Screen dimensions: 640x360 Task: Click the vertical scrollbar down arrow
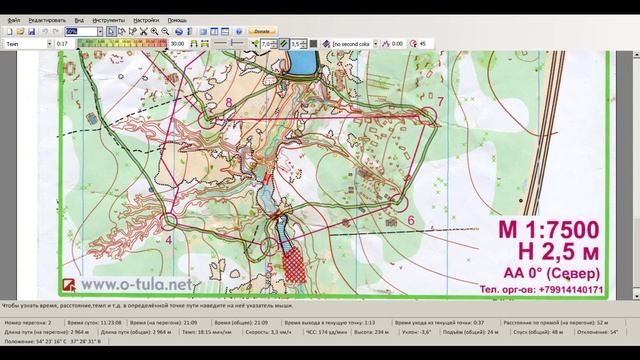(636, 296)
